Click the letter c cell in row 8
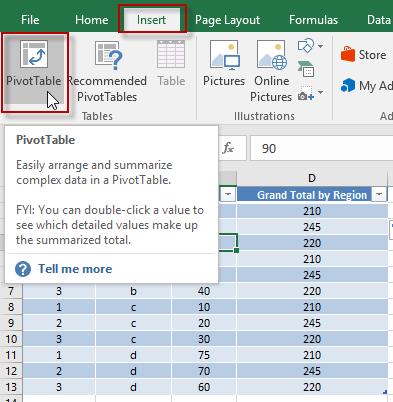393x402 pixels. [133, 307]
